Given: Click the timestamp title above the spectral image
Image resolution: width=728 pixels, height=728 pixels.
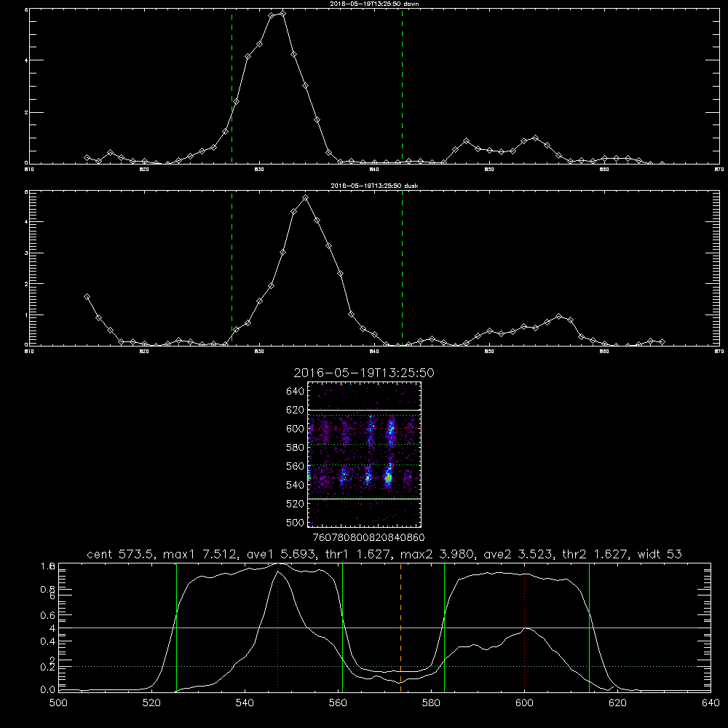Looking at the screenshot, I should pyautogui.click(x=363, y=373).
